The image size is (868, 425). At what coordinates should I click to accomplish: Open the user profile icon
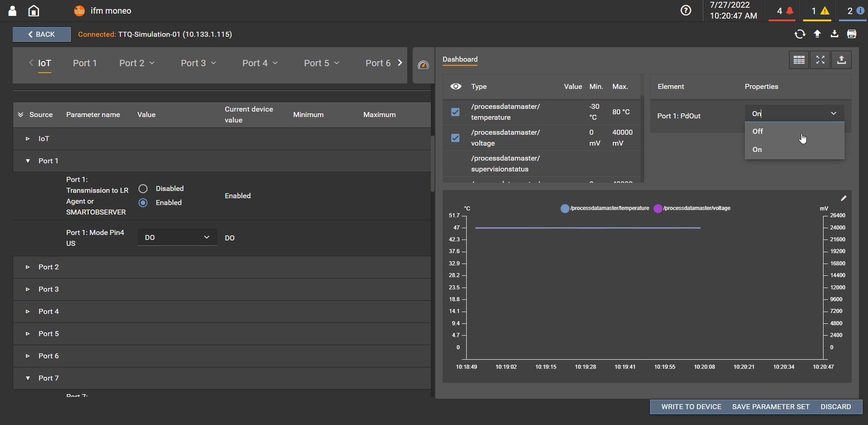click(12, 11)
